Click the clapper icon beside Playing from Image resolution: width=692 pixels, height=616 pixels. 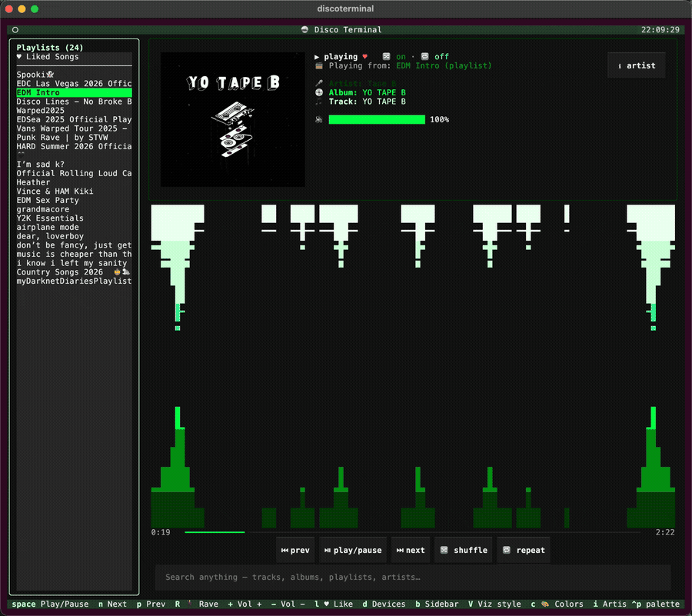click(x=319, y=65)
